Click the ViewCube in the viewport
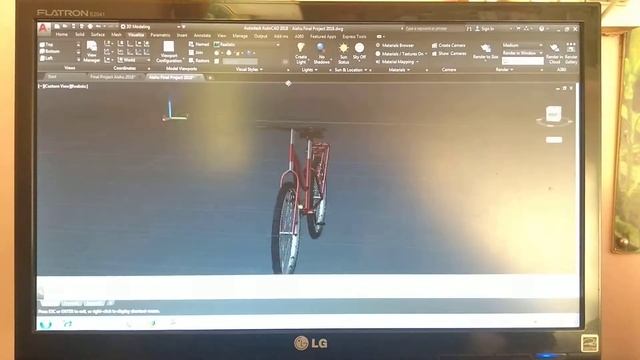640x360 pixels. [x=553, y=115]
